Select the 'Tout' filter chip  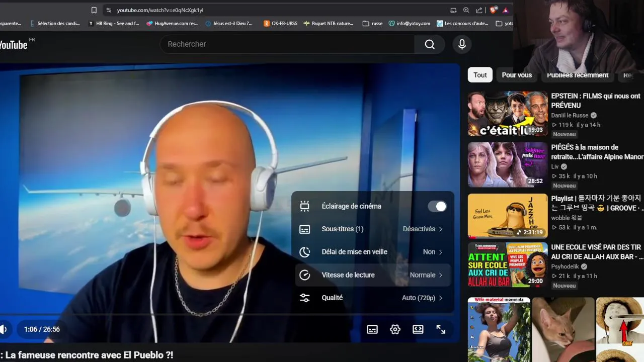tap(480, 75)
